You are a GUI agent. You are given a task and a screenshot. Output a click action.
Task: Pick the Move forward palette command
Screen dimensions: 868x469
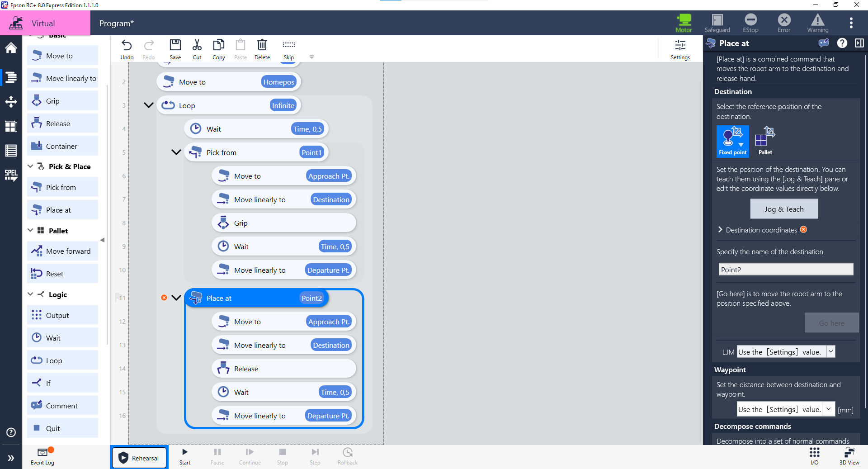(x=62, y=251)
